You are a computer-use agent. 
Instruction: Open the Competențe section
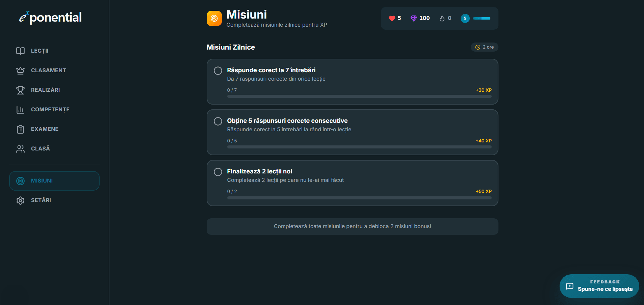(54, 110)
